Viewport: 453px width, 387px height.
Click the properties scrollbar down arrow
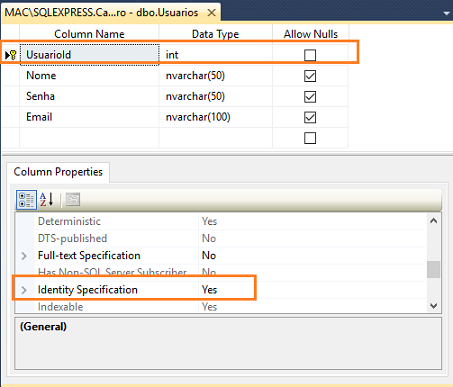[x=434, y=305]
